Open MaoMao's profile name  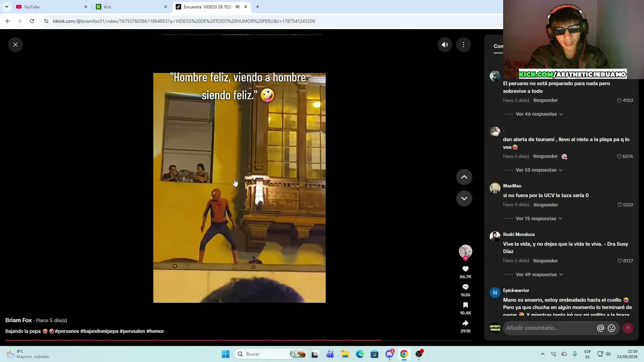(x=512, y=186)
